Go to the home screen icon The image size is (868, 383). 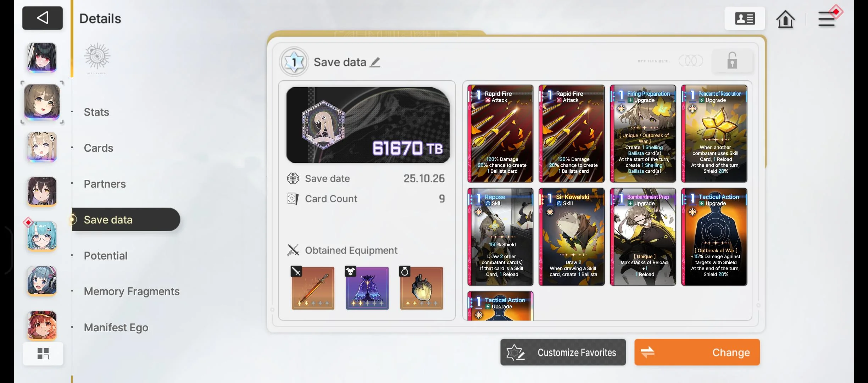pyautogui.click(x=785, y=19)
